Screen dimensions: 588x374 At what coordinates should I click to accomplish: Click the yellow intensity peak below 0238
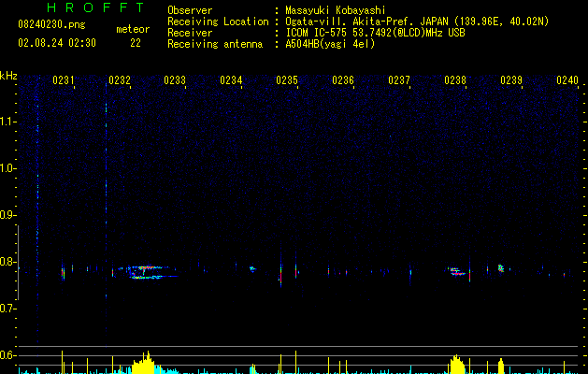coord(457,365)
